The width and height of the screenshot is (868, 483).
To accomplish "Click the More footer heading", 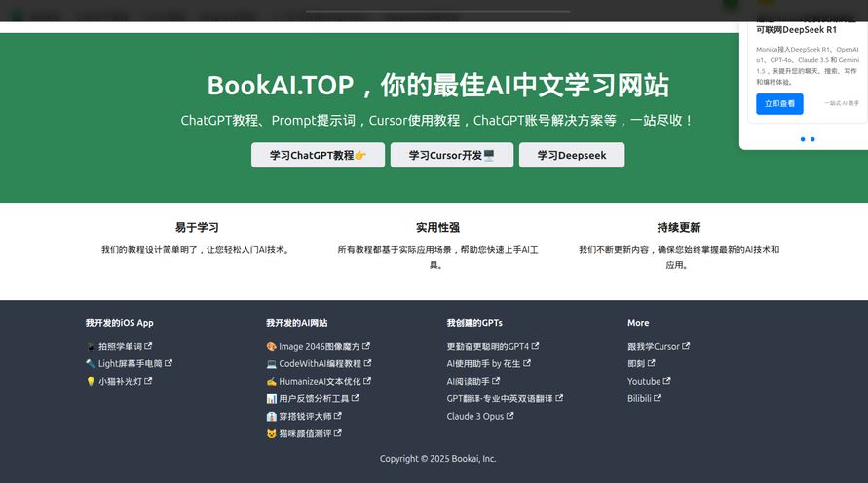I will pyautogui.click(x=638, y=323).
